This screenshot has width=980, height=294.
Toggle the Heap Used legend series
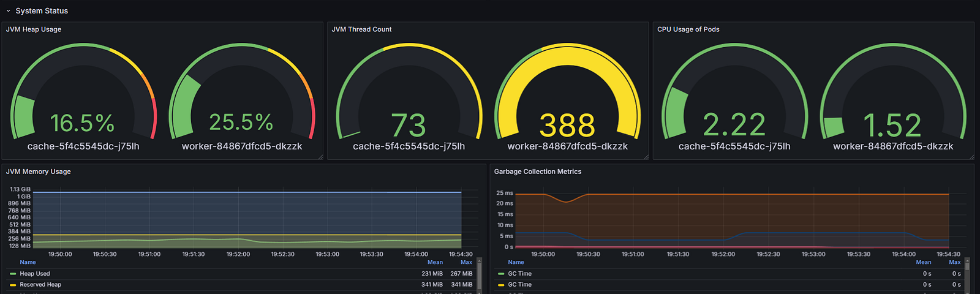point(35,274)
